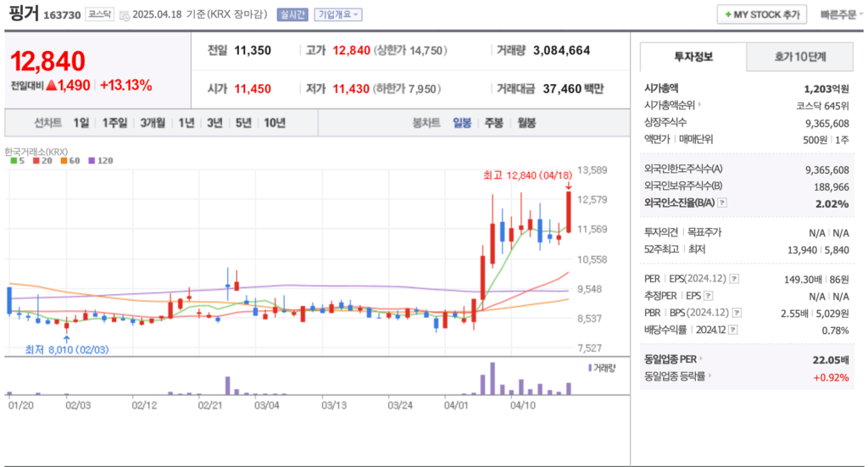Click the tallest volume bar in the 거래량 chart
868x467 pixels.
coord(492,379)
